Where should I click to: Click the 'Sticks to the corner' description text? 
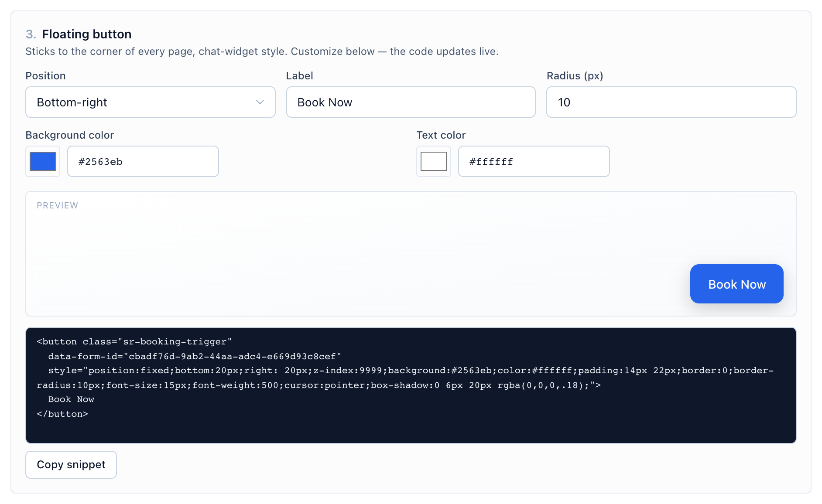pyautogui.click(x=262, y=51)
